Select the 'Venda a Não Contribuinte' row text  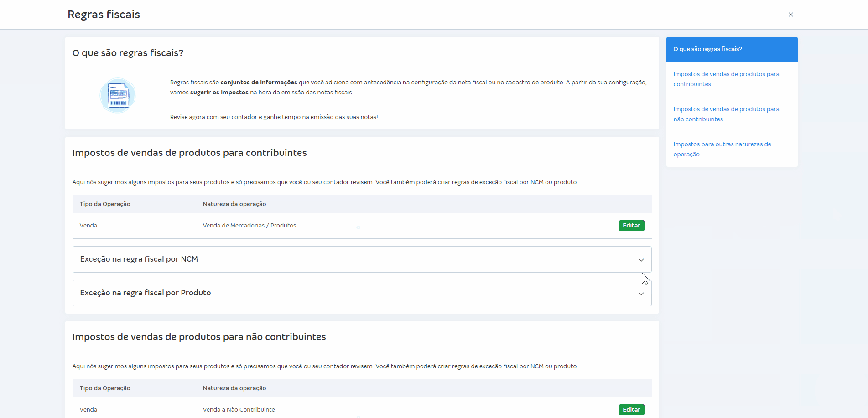tap(239, 410)
